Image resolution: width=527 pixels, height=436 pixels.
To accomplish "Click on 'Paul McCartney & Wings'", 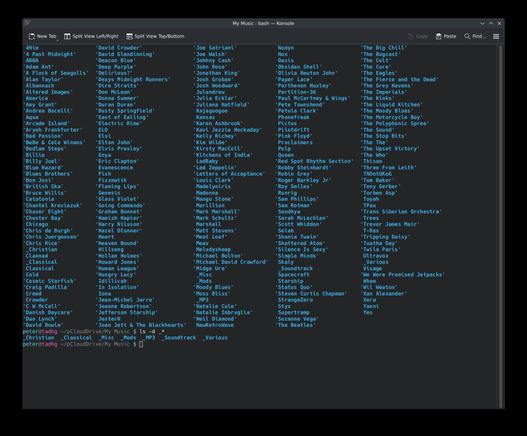I will pyautogui.click(x=313, y=98).
